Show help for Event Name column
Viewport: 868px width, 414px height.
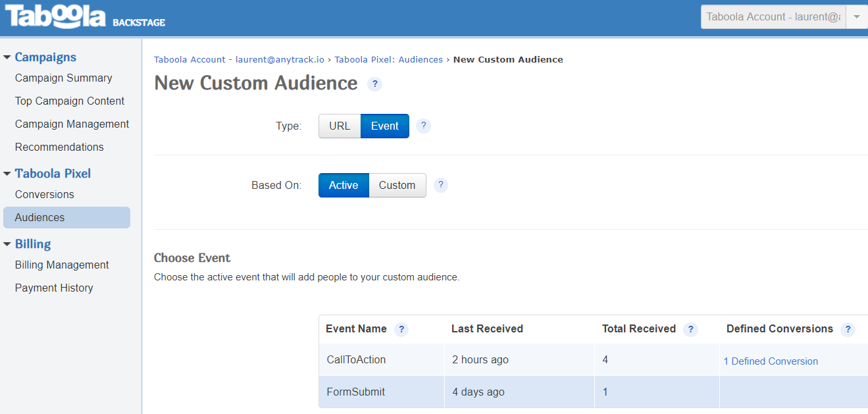(x=401, y=329)
